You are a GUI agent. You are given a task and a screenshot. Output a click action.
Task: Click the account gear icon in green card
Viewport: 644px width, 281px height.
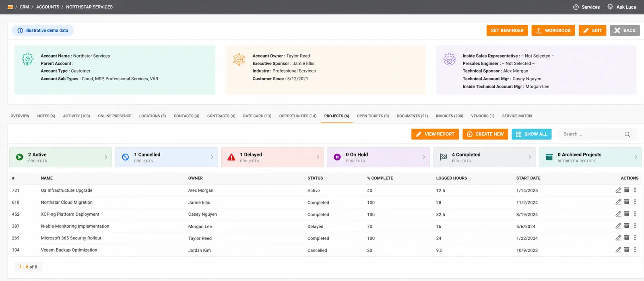tap(27, 59)
